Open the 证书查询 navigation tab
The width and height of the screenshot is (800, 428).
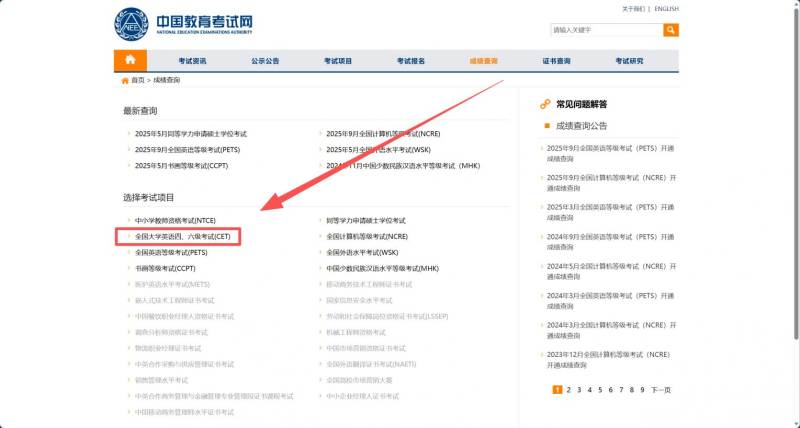point(556,61)
